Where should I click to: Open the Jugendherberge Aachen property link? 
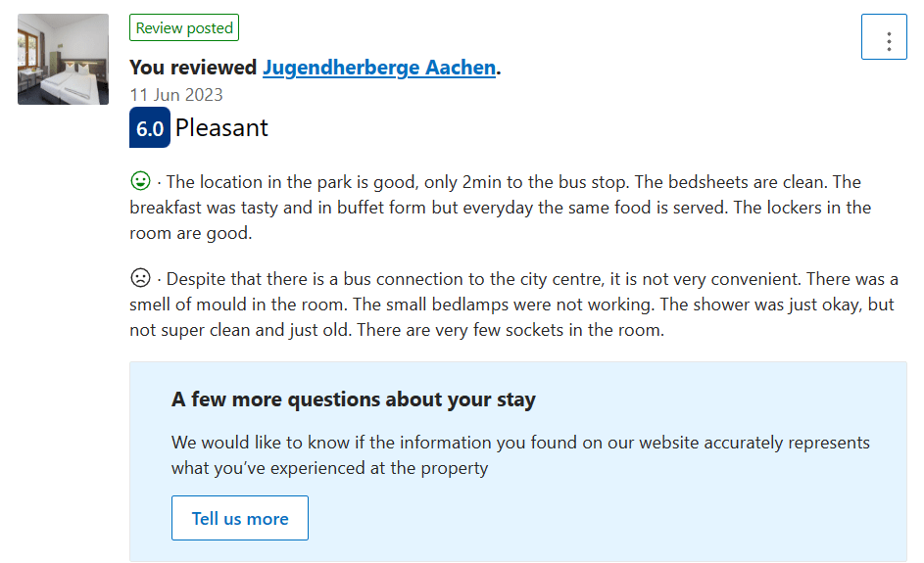[x=379, y=68]
